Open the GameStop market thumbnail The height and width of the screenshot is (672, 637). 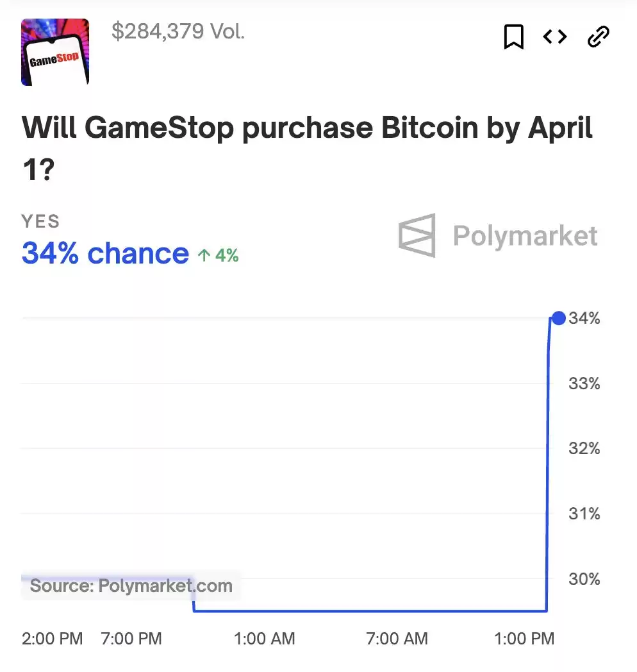click(x=55, y=52)
